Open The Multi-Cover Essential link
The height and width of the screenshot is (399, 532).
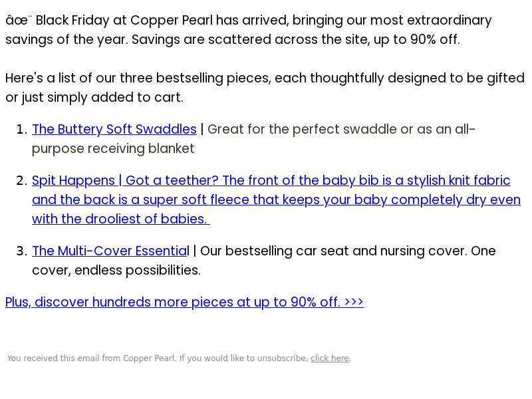[x=110, y=251]
